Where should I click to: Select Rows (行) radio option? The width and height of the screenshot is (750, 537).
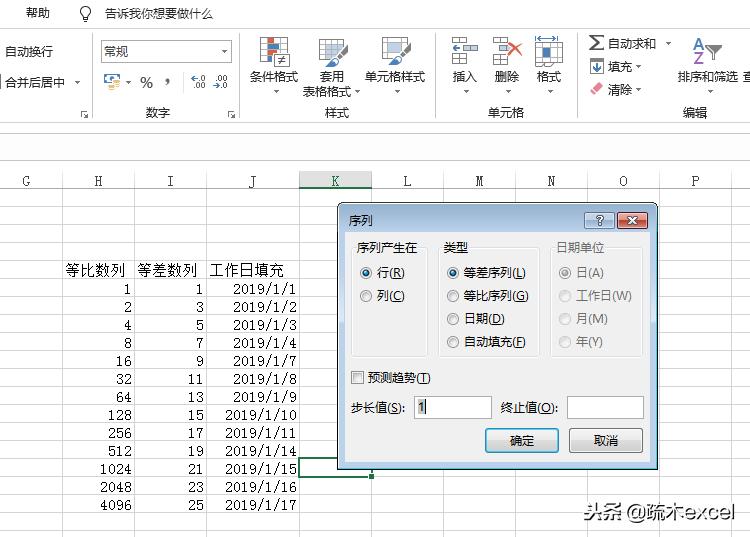(366, 273)
